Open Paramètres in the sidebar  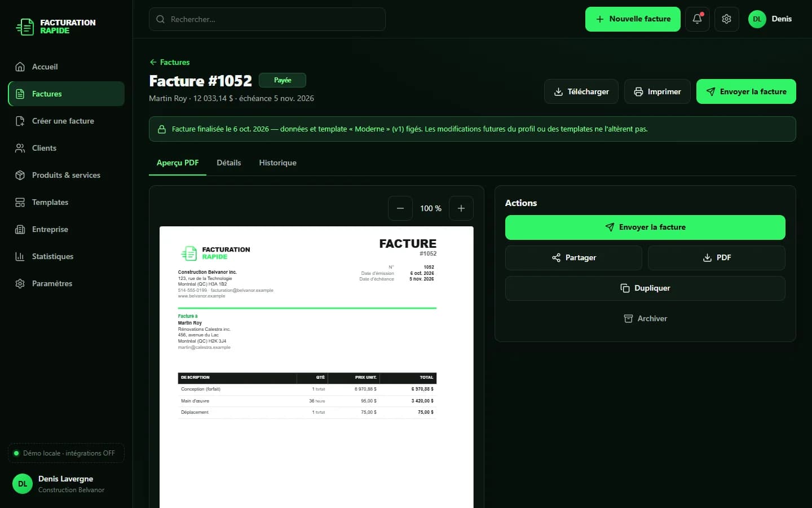[x=66, y=283]
